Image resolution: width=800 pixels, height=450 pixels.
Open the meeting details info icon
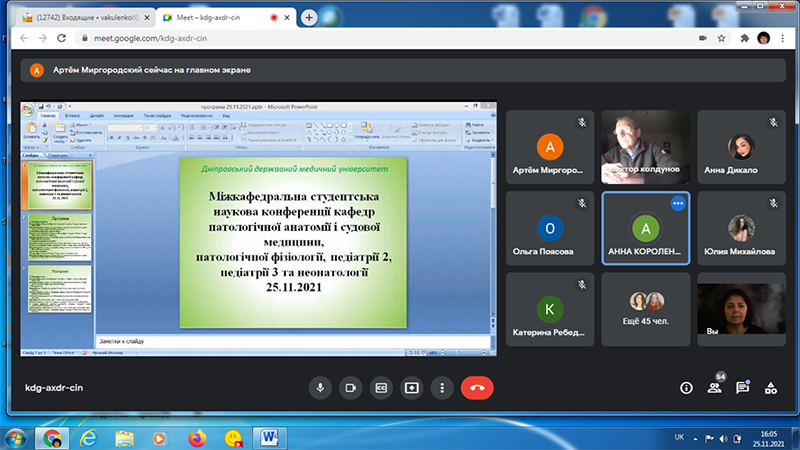tap(686, 387)
